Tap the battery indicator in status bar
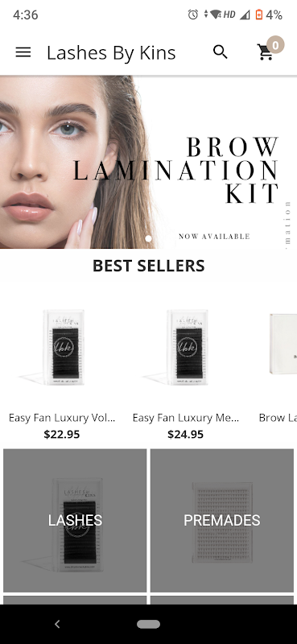Screen dimensions: 297x644 259,15
